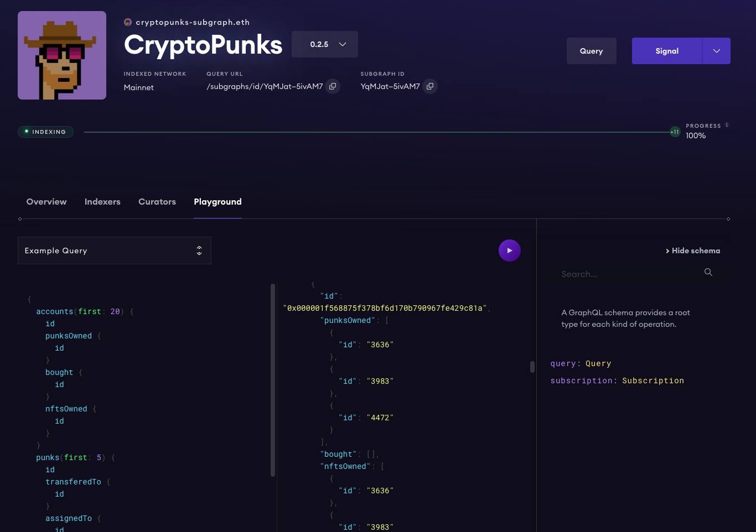Viewport: 756px width, 532px height.
Task: Open the Subscription root type in schema
Action: pyautogui.click(x=653, y=381)
